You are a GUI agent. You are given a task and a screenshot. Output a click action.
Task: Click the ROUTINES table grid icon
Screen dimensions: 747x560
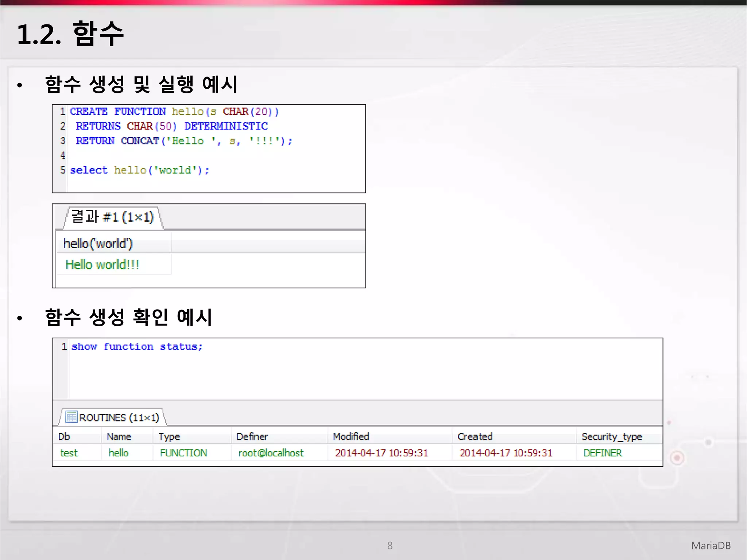click(71, 417)
